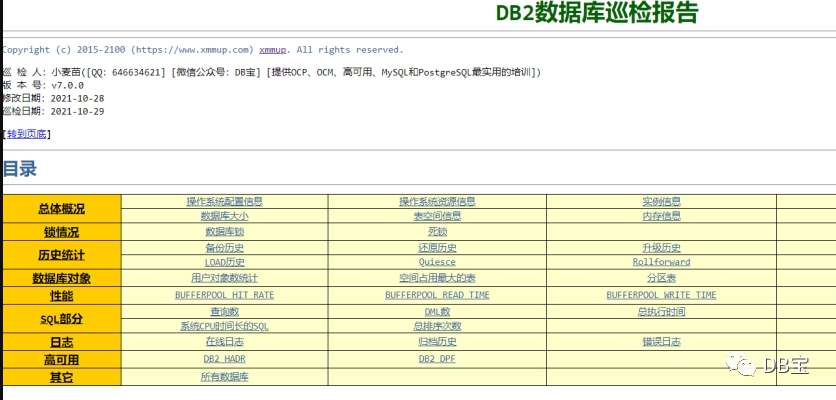Jump to DML数 section
836x400 pixels.
click(x=437, y=311)
